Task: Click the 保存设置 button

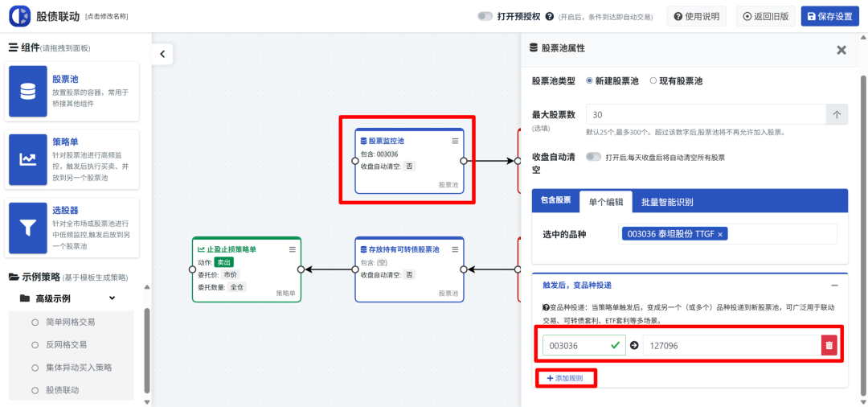Action: [829, 16]
